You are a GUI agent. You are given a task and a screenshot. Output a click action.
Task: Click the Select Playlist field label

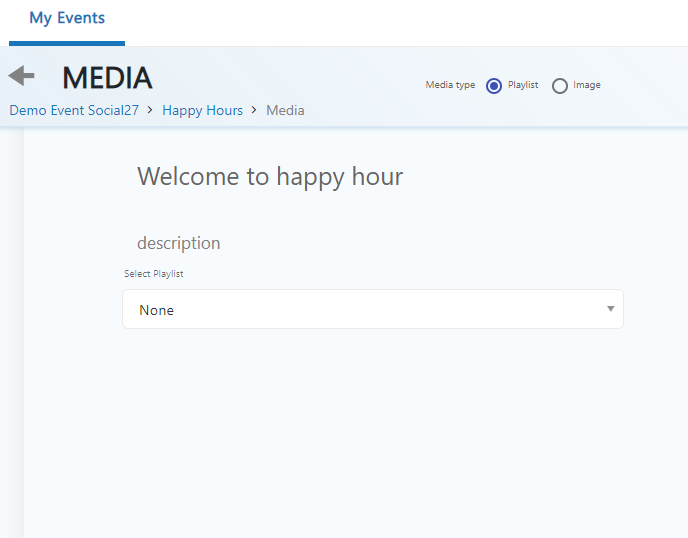coord(153,273)
